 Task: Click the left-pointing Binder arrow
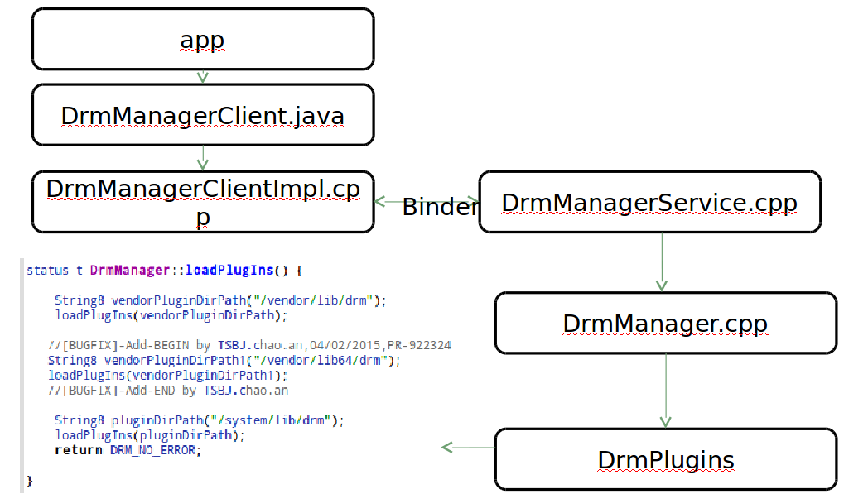click(387, 200)
